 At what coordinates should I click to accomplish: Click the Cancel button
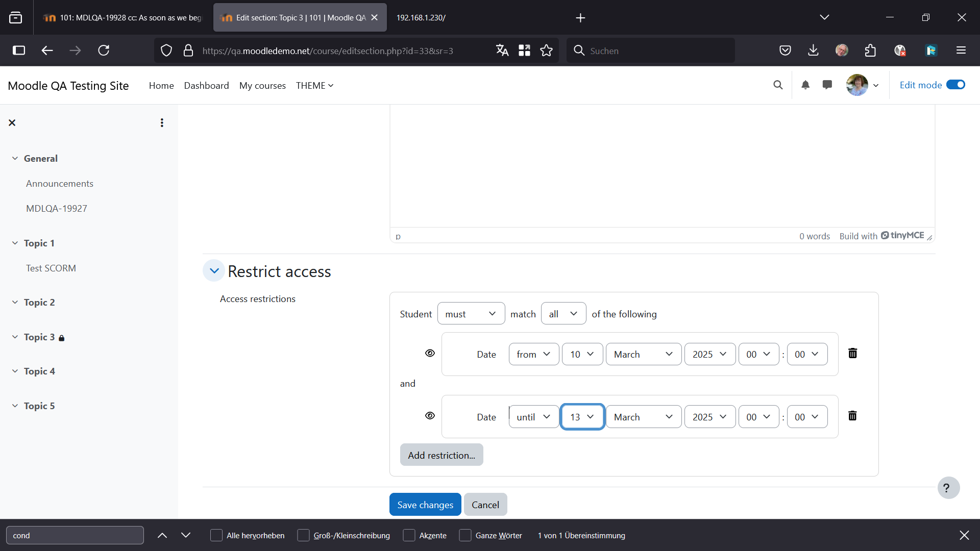tap(485, 505)
